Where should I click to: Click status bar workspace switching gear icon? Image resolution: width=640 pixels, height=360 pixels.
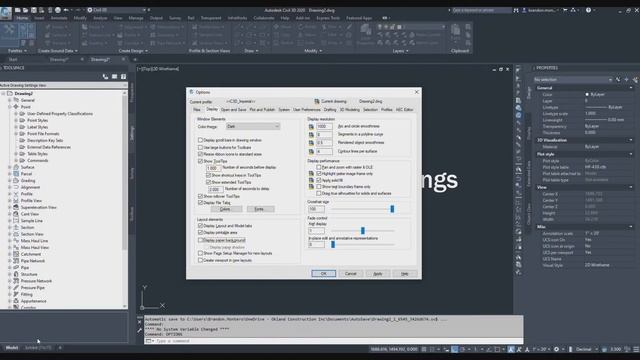pos(556,349)
